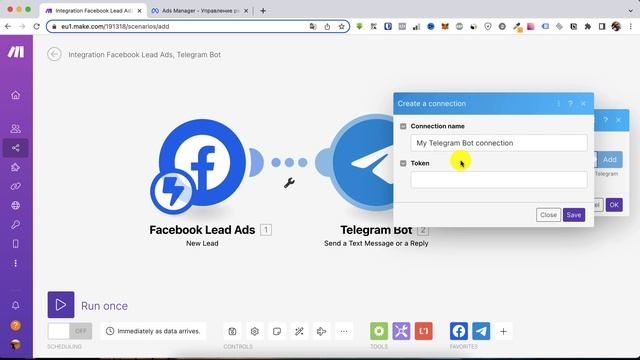Open Webhooks globe icon in sidebar
Viewport: 640px width, 360px height.
point(16,205)
